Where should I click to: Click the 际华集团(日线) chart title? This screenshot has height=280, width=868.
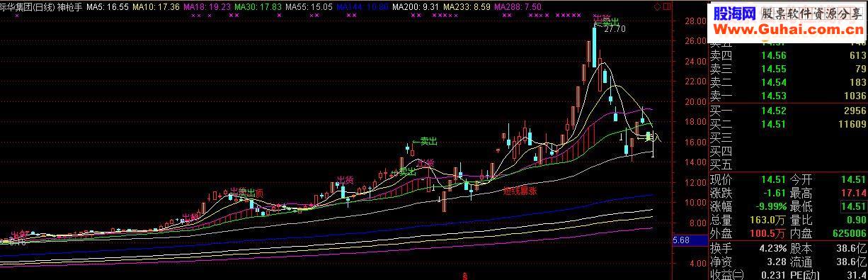click(x=27, y=6)
